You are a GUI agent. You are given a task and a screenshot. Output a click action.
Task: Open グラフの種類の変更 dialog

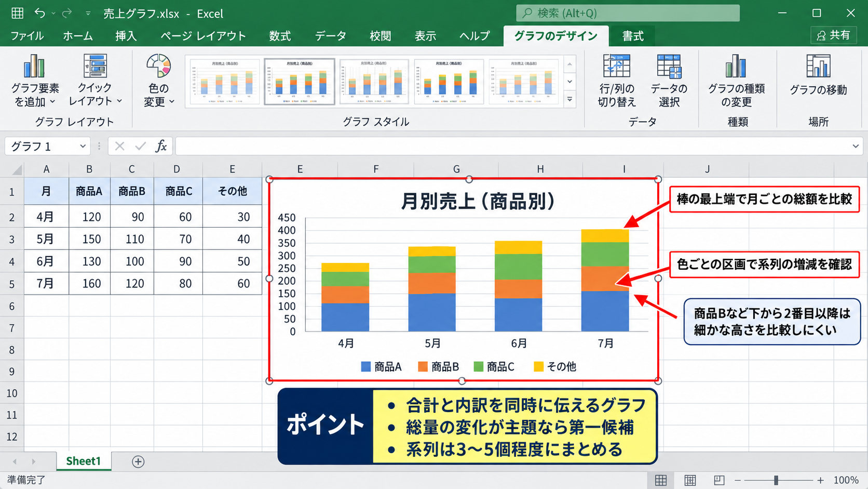click(736, 81)
